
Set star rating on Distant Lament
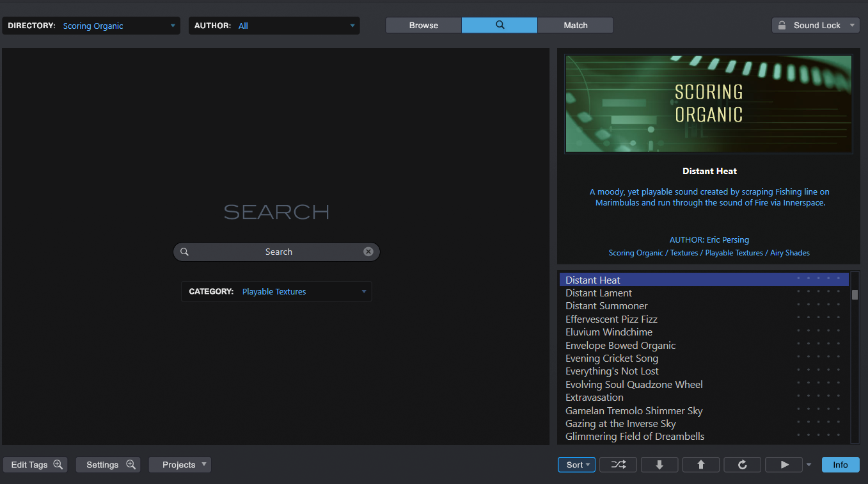[818, 291]
